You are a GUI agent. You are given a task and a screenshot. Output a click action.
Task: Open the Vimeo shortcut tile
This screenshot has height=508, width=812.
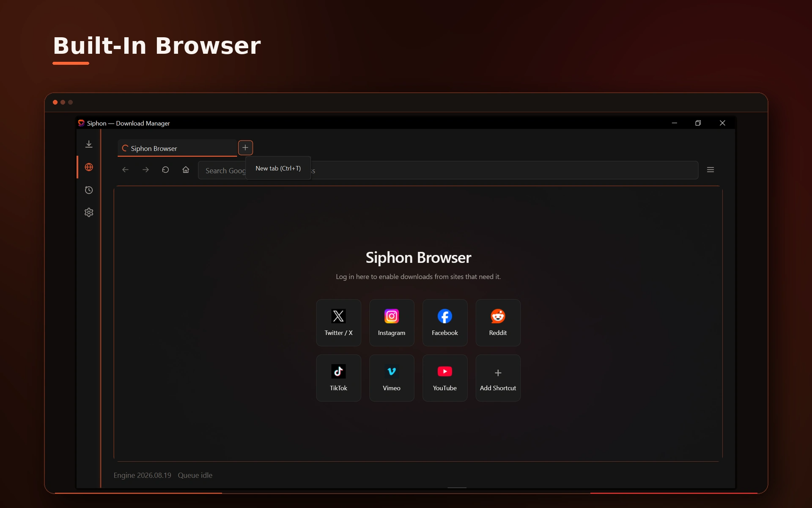pos(392,378)
